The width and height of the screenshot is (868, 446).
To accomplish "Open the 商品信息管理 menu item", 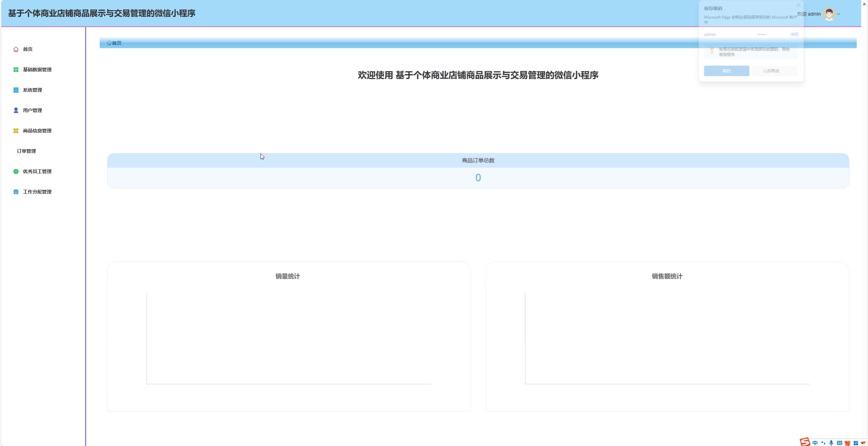I will click(37, 131).
